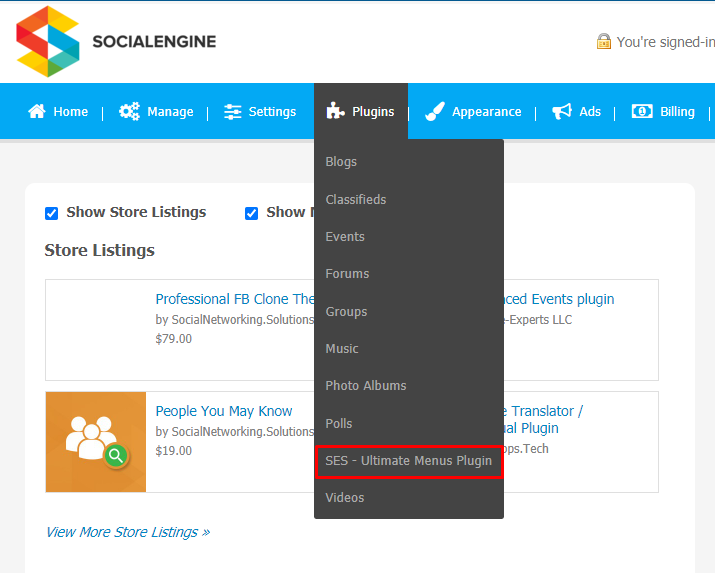Click the $79.00 price text
This screenshot has width=715, height=573.
(174, 339)
